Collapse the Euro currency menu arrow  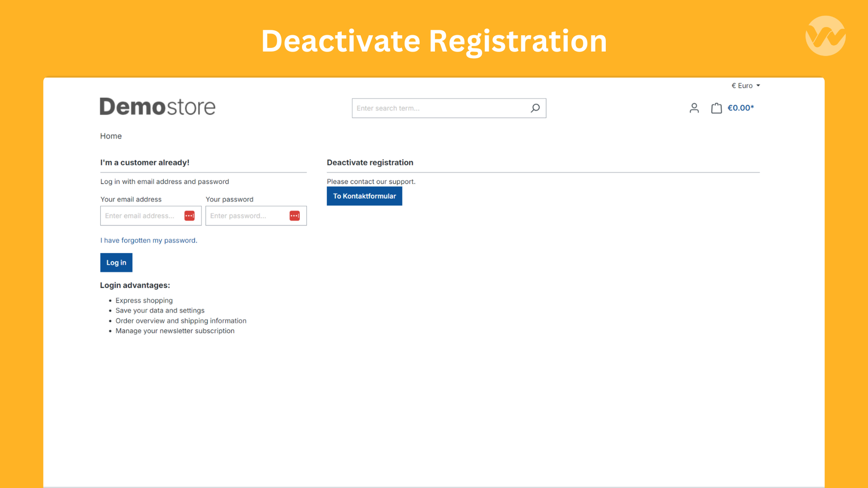pos(758,85)
